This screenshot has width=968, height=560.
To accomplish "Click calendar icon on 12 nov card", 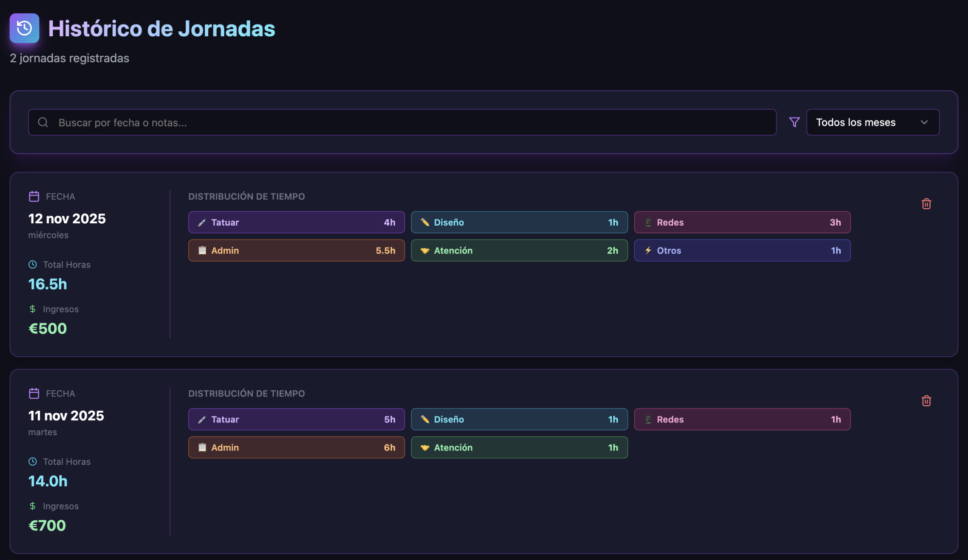I will (34, 196).
